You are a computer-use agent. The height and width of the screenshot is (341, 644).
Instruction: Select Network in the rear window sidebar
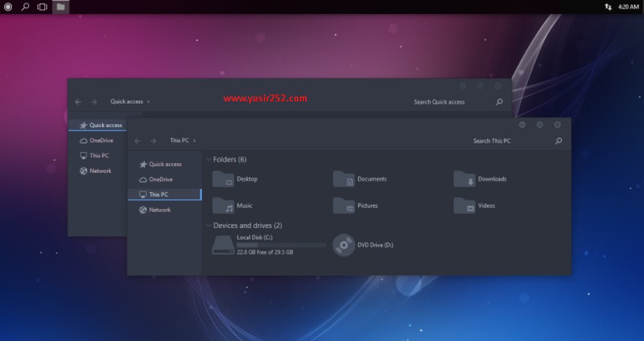tap(98, 171)
